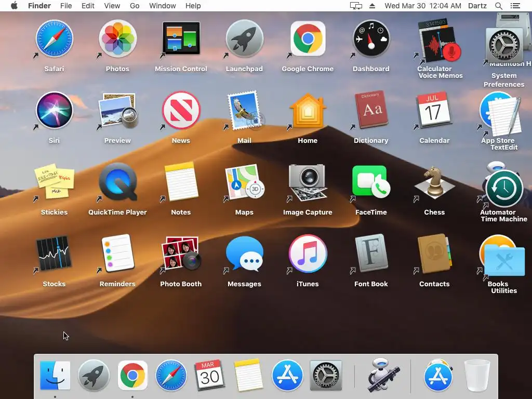Open System Preferences desktop shortcut
Image resolution: width=532 pixels, height=399 pixels.
pos(504,45)
